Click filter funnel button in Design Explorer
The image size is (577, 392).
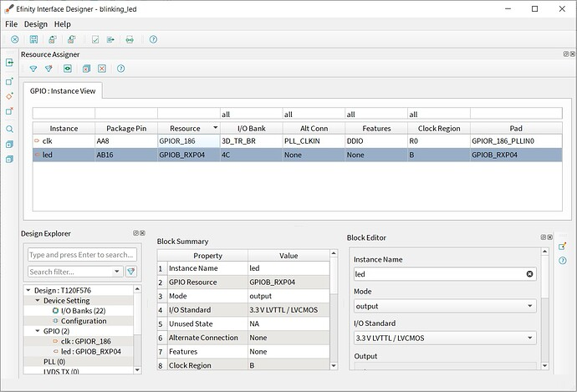(x=131, y=272)
